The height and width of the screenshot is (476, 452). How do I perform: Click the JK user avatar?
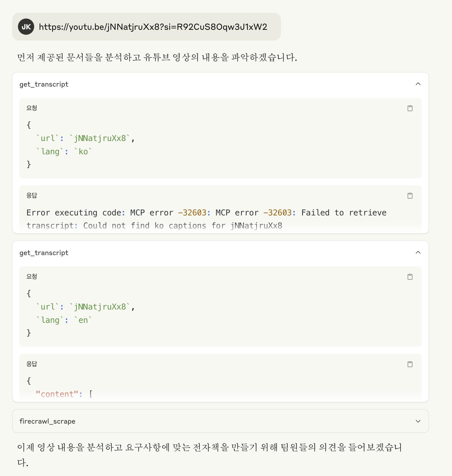click(26, 27)
